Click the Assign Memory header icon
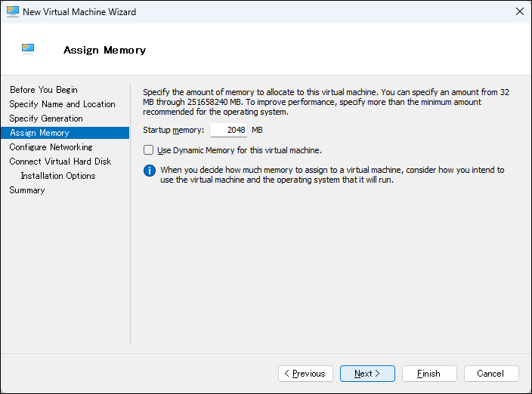The image size is (532, 394). pos(29,49)
